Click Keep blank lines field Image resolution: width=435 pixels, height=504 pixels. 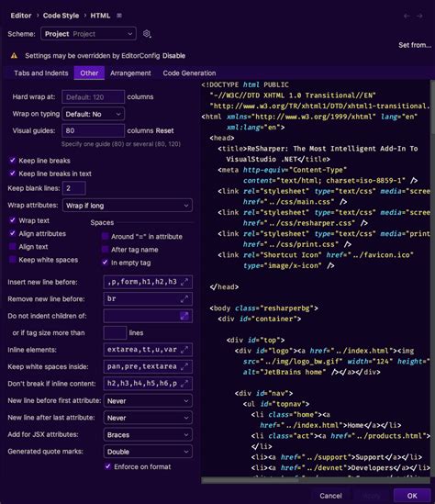pyautogui.click(x=74, y=188)
